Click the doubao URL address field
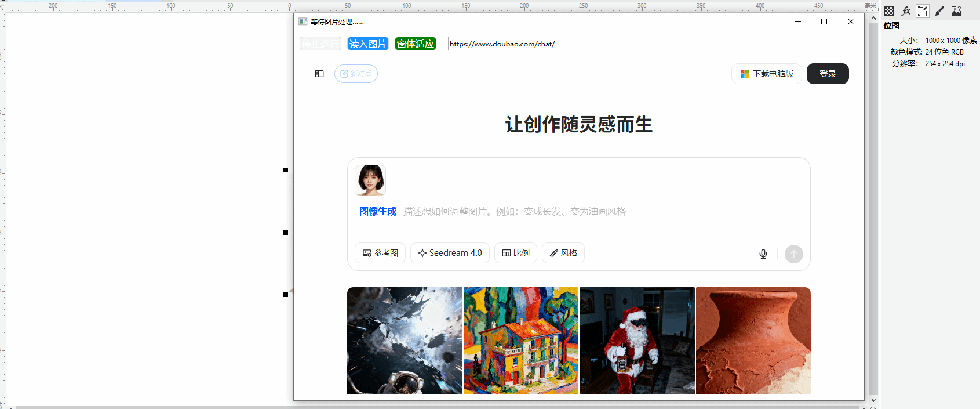The height and width of the screenshot is (409, 980). (x=652, y=44)
